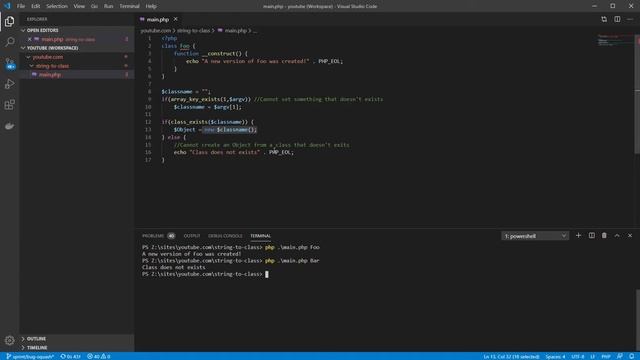Open the File menu
The image size is (640, 360).
tap(21, 6)
